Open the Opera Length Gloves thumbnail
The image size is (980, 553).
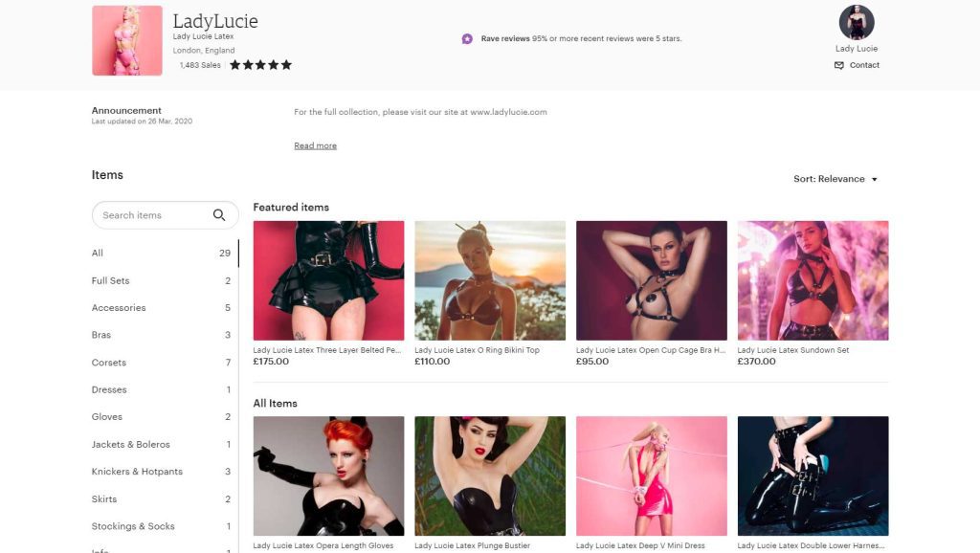click(329, 476)
